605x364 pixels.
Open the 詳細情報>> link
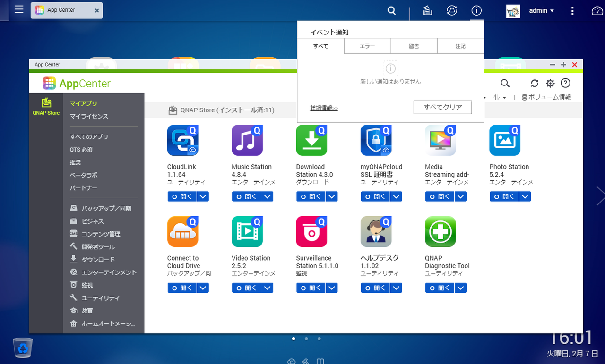point(324,108)
